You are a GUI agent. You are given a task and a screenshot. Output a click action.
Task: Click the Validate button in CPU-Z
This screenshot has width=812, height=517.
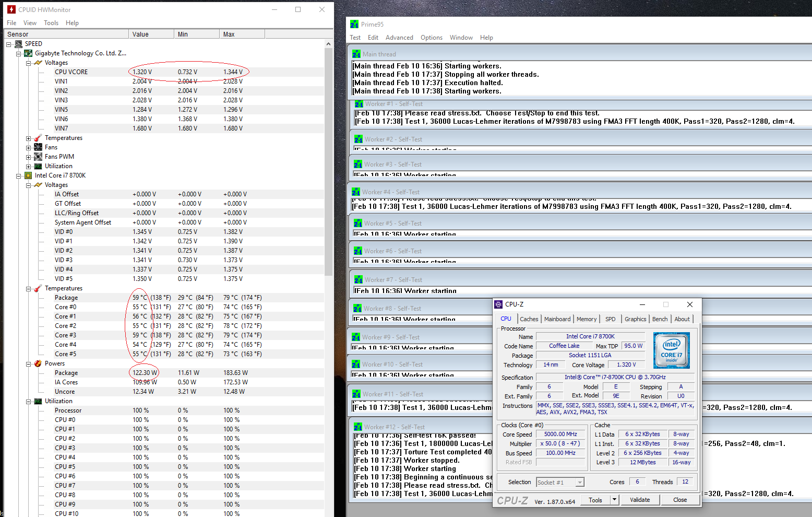[640, 500]
